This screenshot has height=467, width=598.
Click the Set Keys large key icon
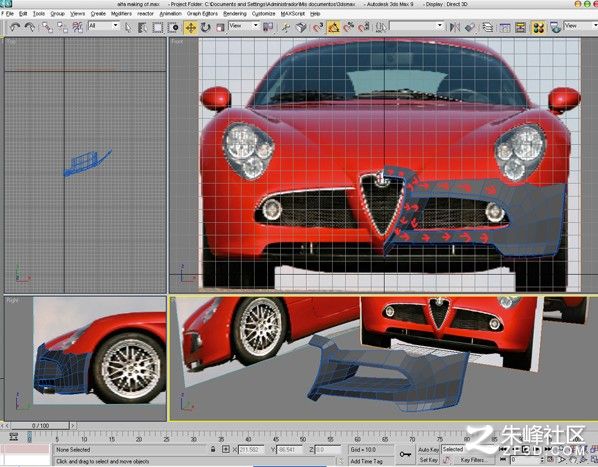[405, 454]
